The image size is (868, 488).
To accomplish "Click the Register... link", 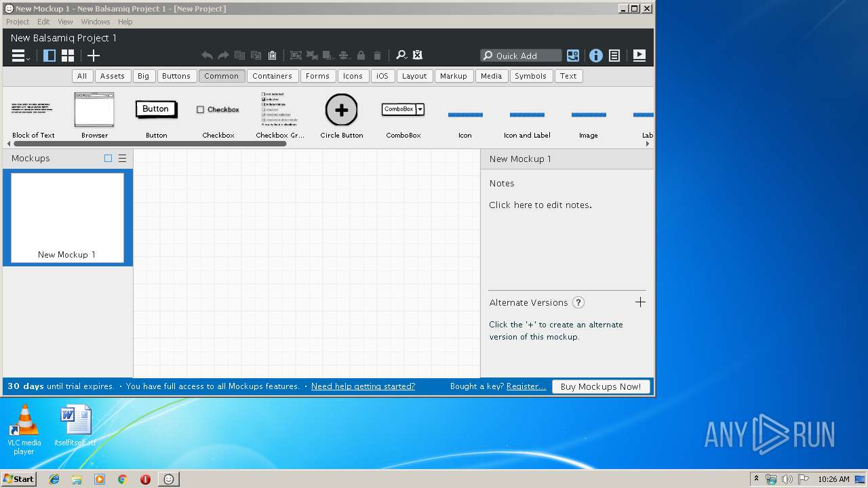I will [526, 386].
